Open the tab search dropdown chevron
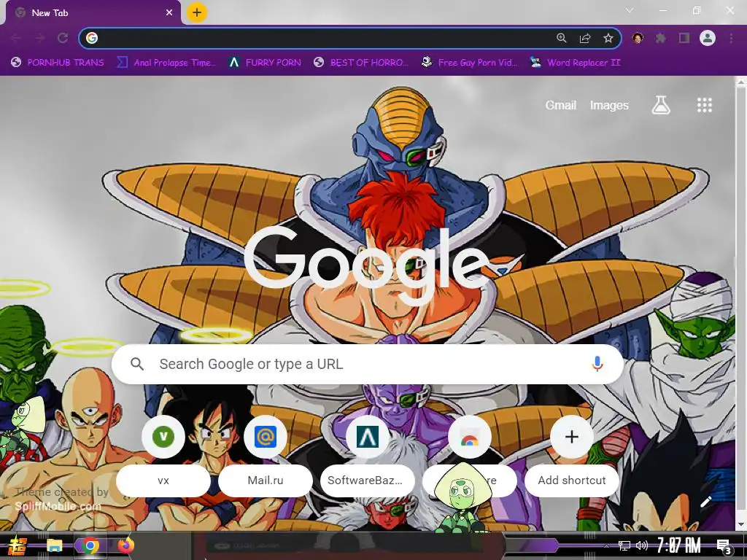The image size is (747, 560). pos(630,10)
